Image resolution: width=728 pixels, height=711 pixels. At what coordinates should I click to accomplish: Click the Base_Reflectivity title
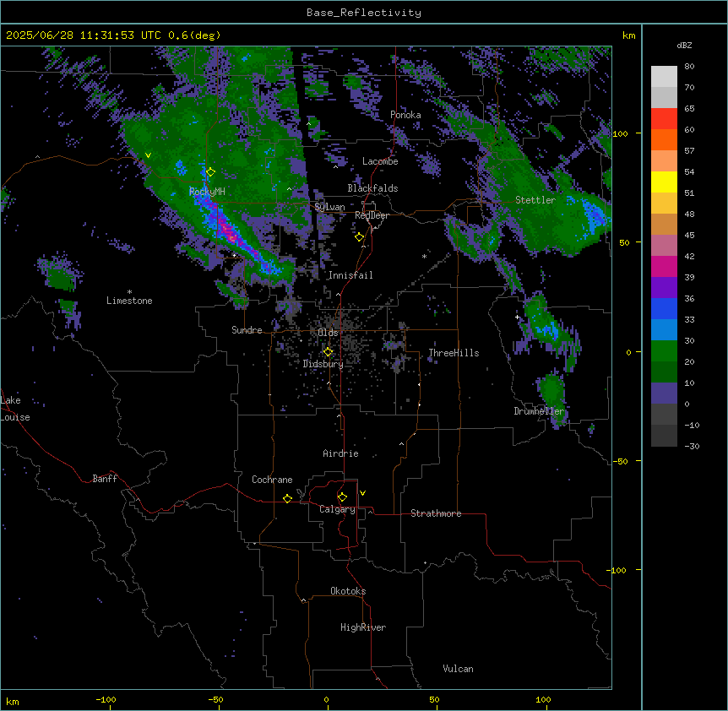(364, 13)
